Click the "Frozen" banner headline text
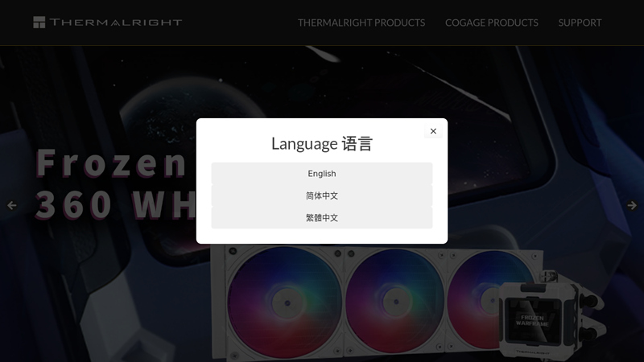 [x=111, y=163]
